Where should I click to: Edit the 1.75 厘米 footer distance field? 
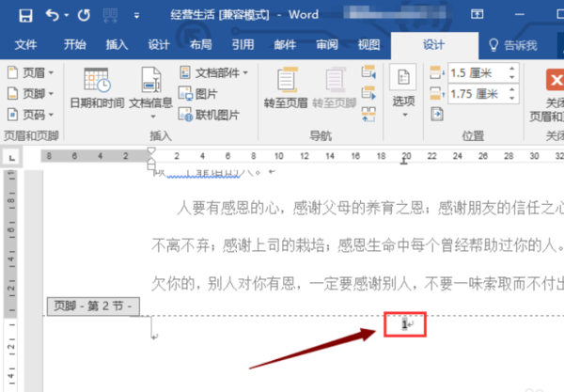(478, 94)
